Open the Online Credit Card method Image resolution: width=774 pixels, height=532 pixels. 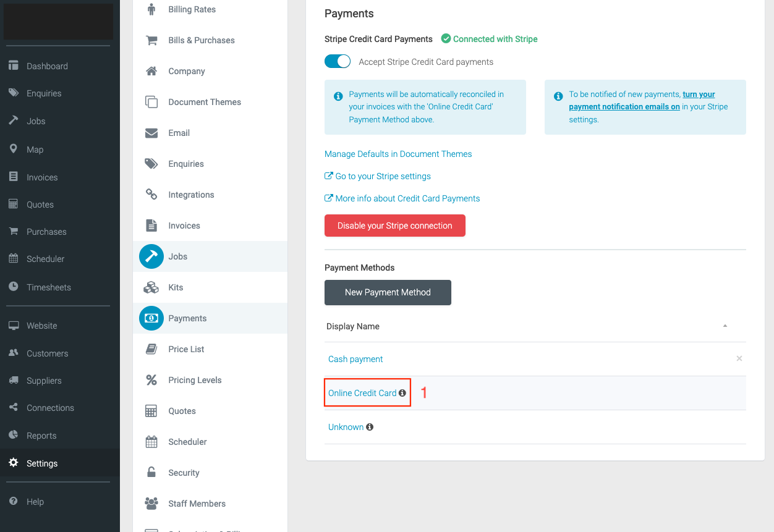pyautogui.click(x=362, y=393)
